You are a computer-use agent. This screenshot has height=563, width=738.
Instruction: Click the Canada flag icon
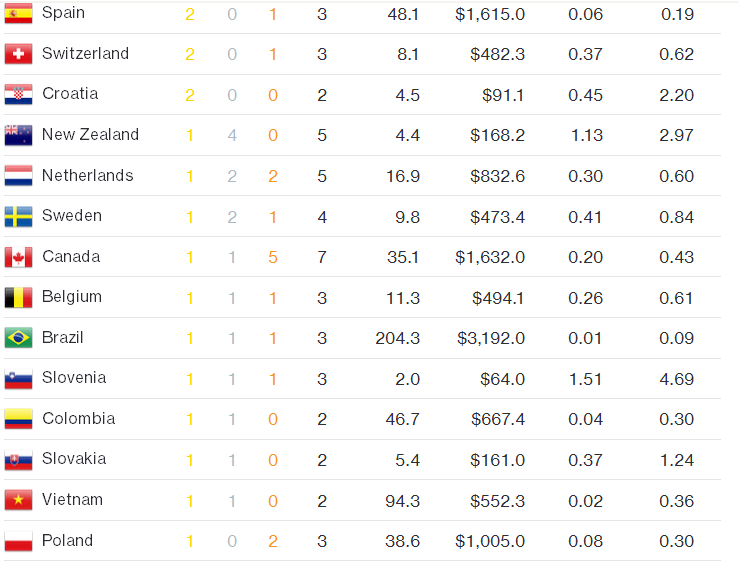pos(18,257)
